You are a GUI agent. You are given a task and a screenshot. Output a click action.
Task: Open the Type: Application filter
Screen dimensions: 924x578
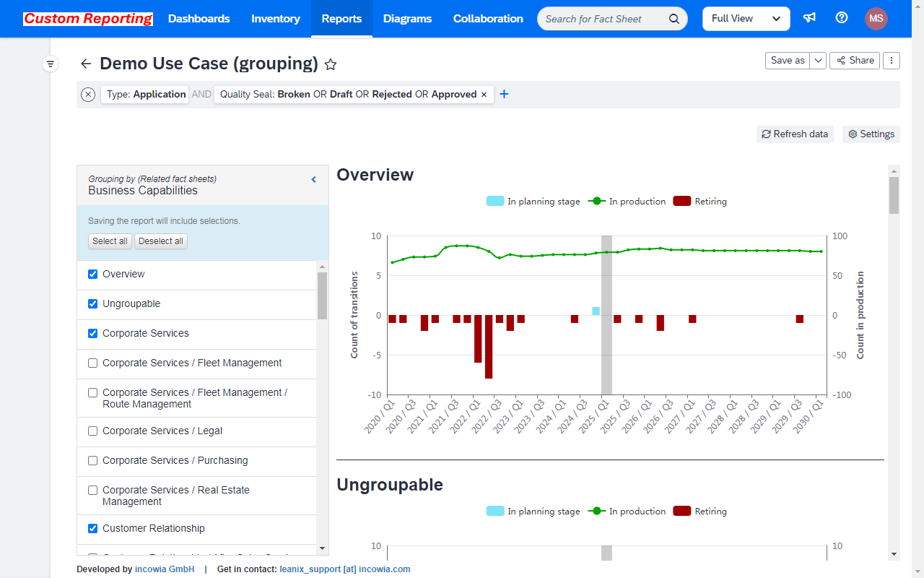(x=145, y=95)
